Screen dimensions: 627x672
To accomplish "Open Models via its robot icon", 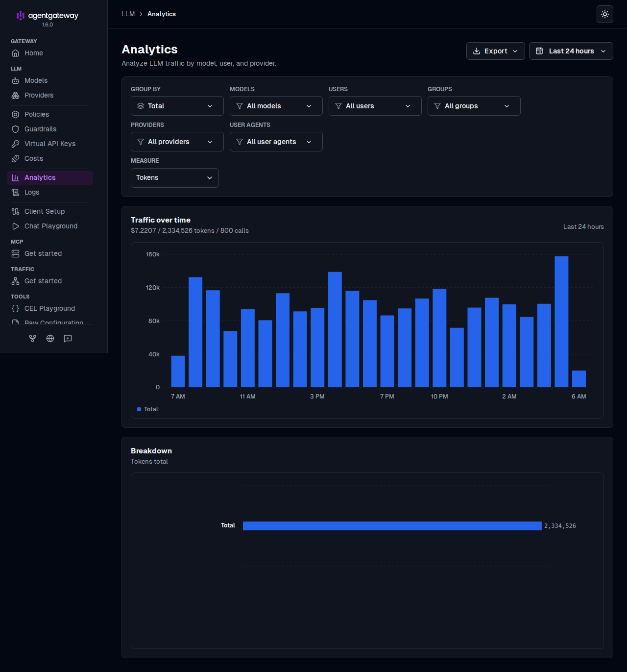I will click(16, 80).
